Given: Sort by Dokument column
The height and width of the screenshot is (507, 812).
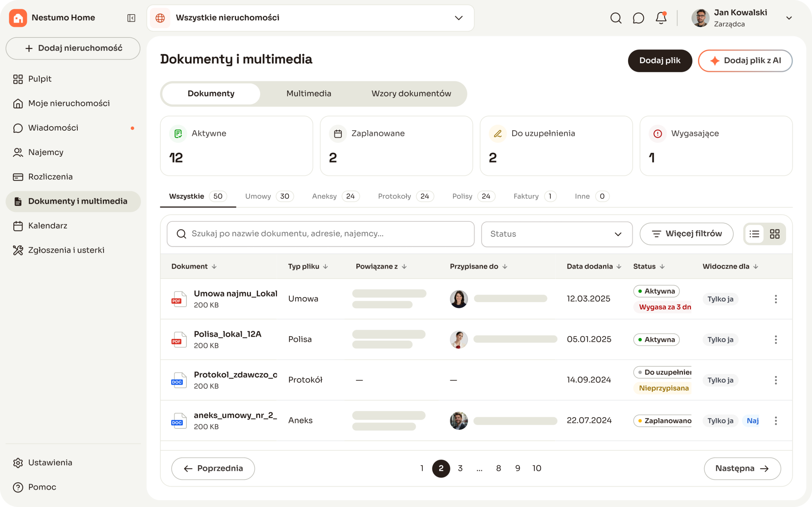Looking at the screenshot, I should [x=194, y=267].
